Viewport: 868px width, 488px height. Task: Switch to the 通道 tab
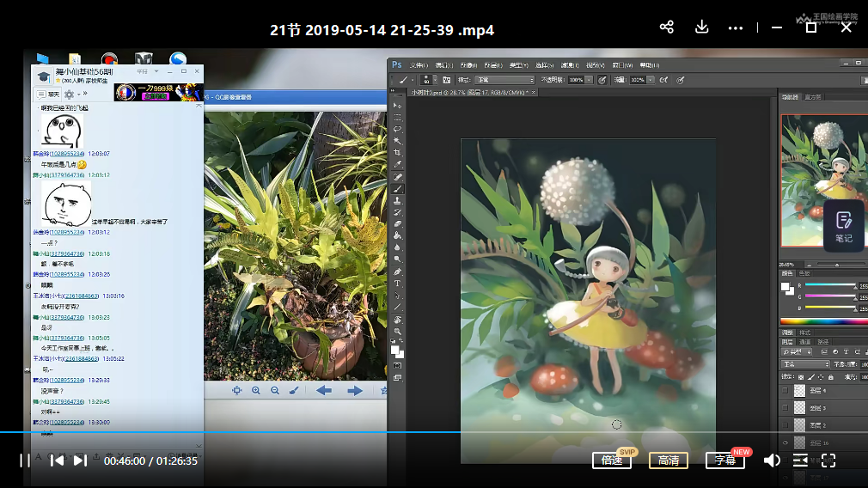(805, 343)
